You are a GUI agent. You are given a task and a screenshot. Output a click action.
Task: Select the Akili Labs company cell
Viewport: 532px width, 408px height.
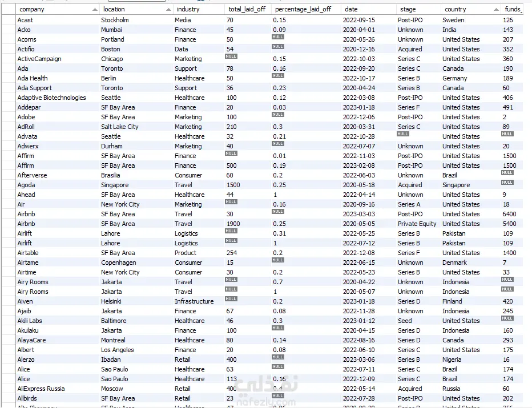tap(57, 321)
